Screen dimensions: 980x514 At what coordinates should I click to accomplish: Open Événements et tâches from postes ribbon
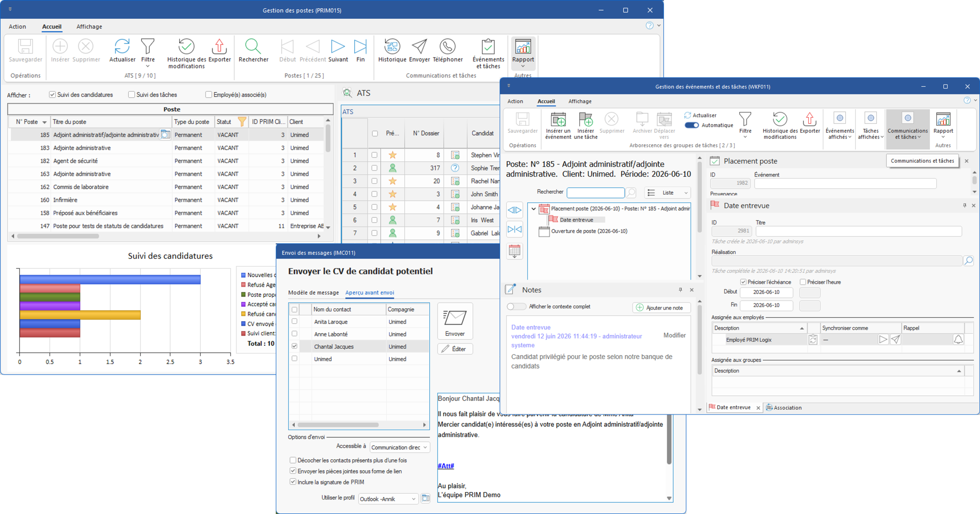(488, 54)
